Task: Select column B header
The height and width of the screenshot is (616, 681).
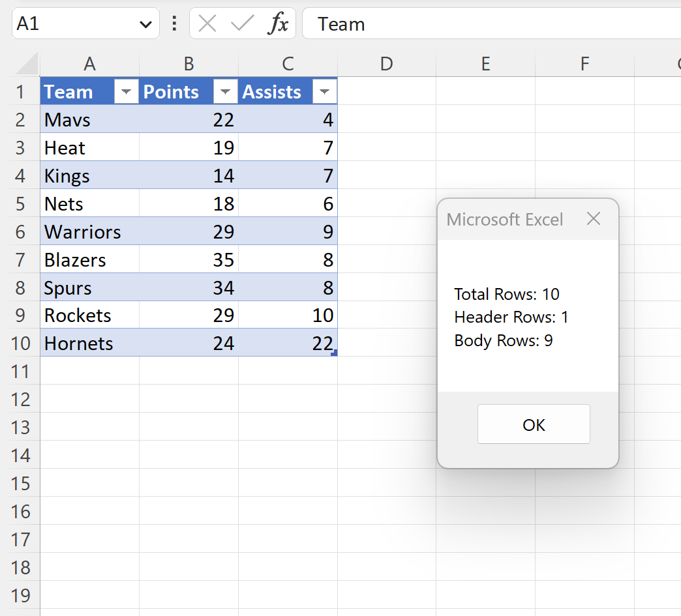Action: pos(189,64)
